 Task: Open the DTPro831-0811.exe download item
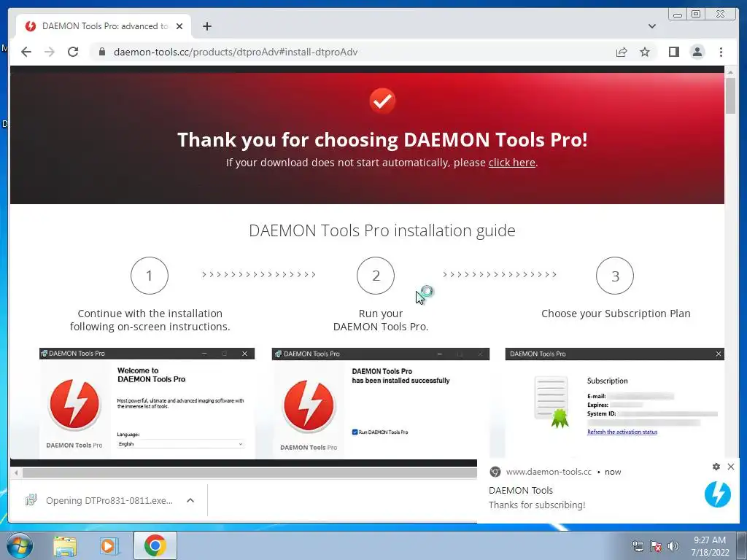tap(109, 500)
